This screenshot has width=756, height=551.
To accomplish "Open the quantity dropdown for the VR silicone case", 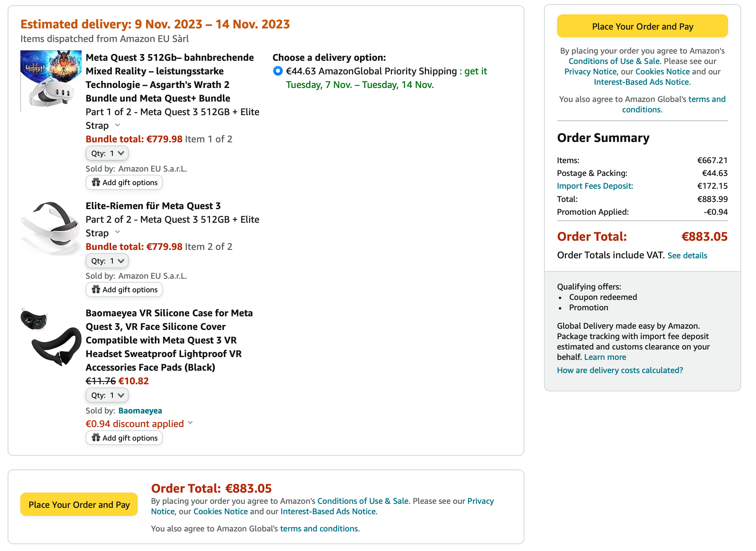I will (107, 395).
